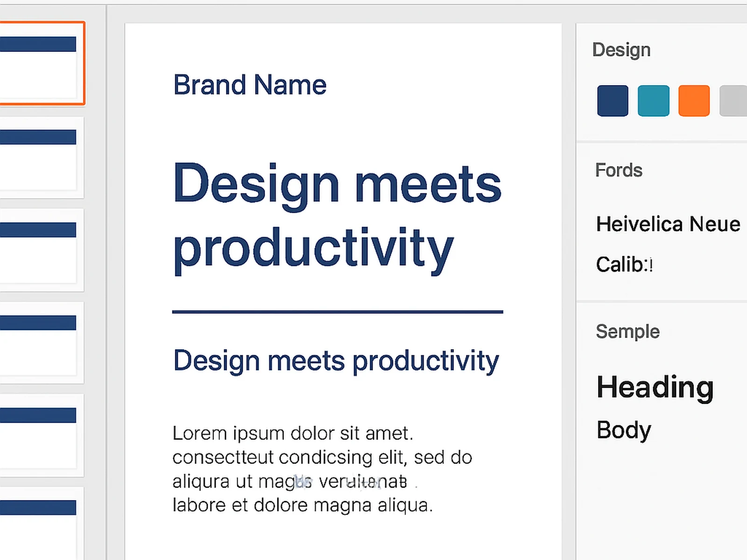Choose the orange color swatch

[x=694, y=100]
